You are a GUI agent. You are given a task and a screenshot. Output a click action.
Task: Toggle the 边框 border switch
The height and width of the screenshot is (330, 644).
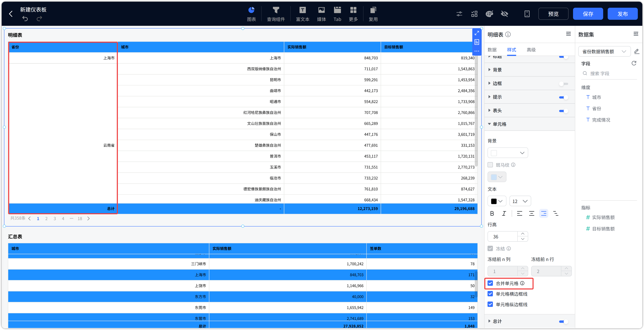(563, 84)
